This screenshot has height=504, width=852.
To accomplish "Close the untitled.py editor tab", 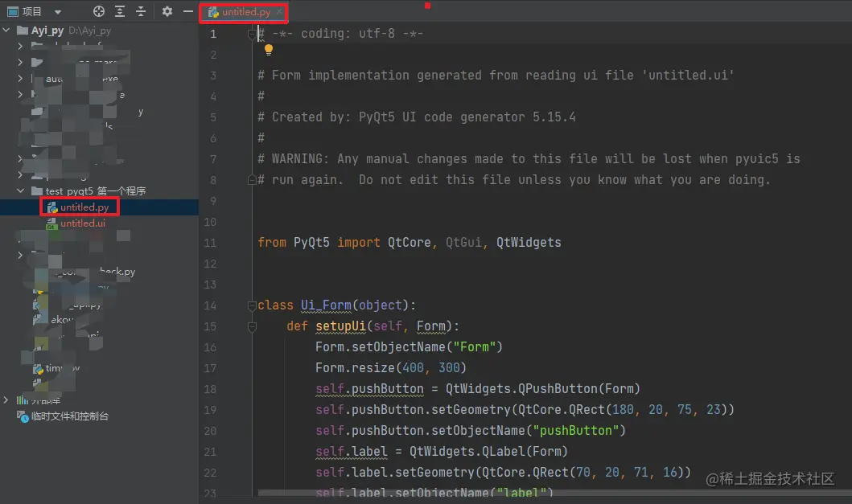I will click(x=279, y=11).
